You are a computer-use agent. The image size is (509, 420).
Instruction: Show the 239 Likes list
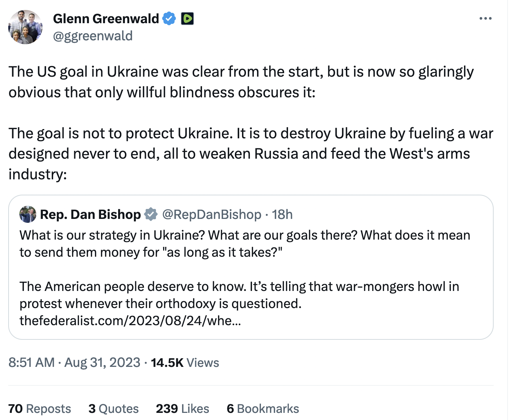click(182, 409)
